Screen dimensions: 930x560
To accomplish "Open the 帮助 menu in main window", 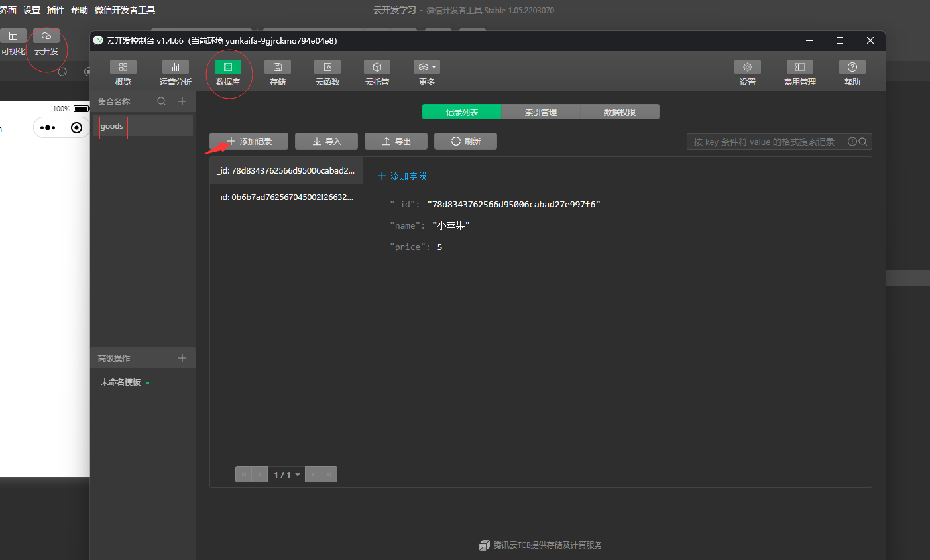I will click(x=80, y=10).
